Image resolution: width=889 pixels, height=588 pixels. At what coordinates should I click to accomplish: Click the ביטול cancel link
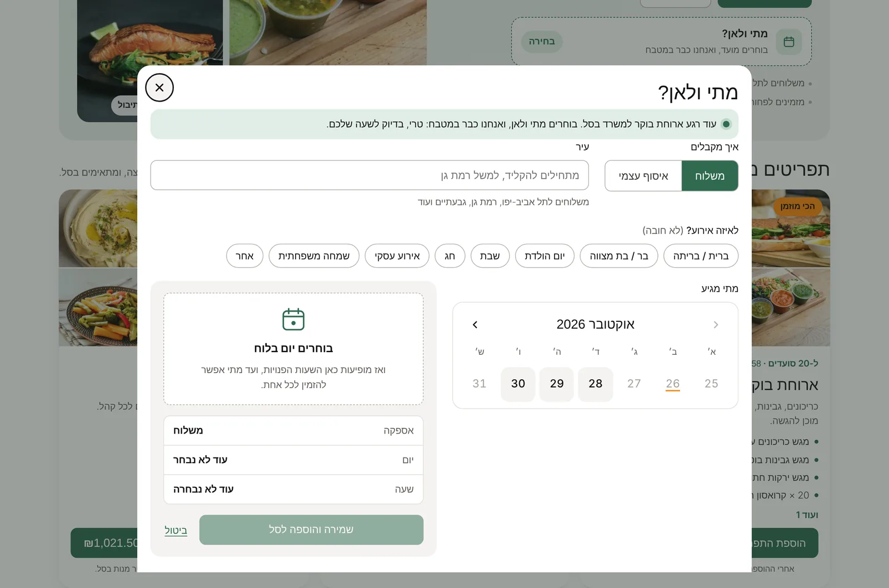pos(176,530)
